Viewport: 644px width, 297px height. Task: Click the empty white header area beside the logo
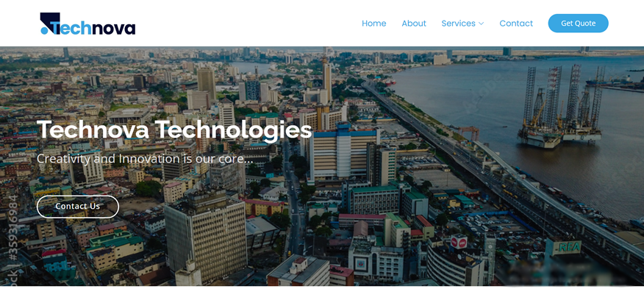(x=246, y=24)
